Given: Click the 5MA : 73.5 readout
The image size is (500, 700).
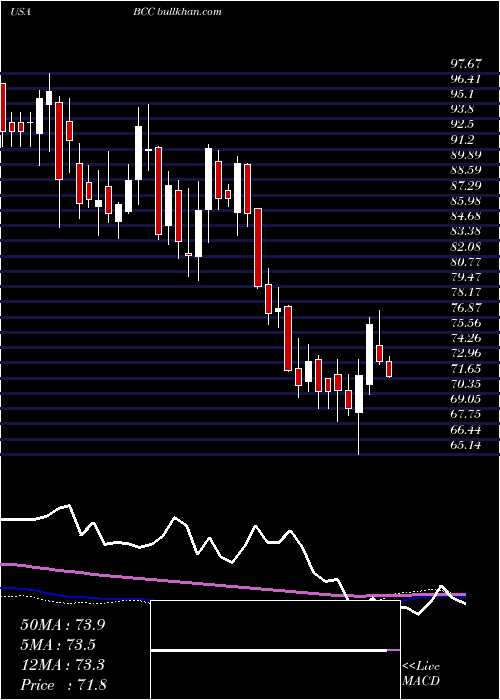Looking at the screenshot, I should (58, 645).
